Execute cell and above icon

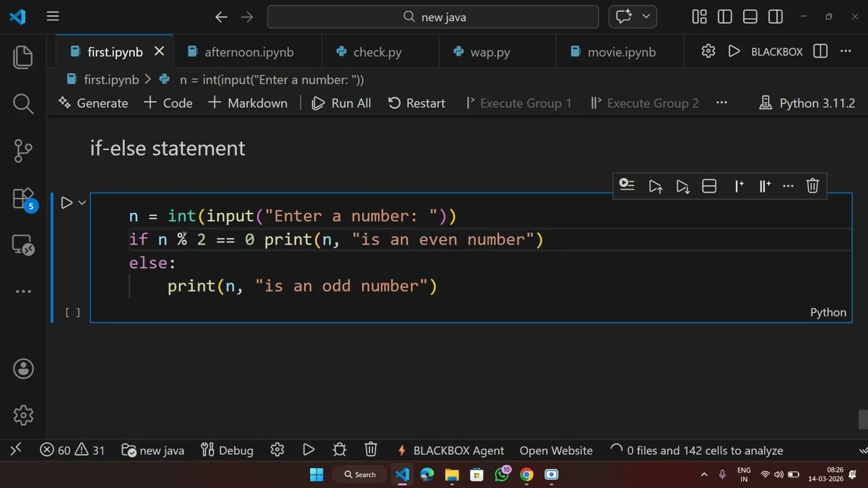[655, 186]
